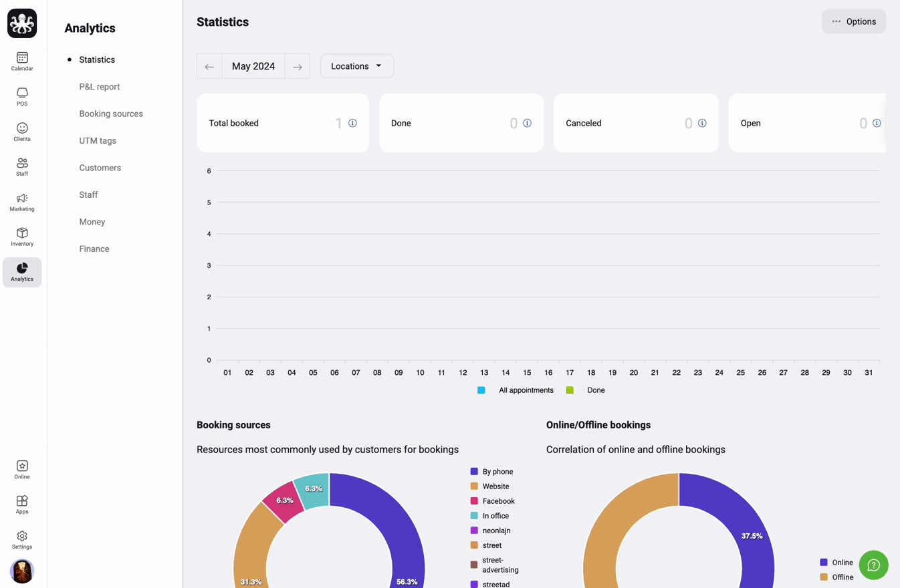This screenshot has height=588, width=900.
Task: Open Settings in the left rail
Action: pyautogui.click(x=22, y=540)
